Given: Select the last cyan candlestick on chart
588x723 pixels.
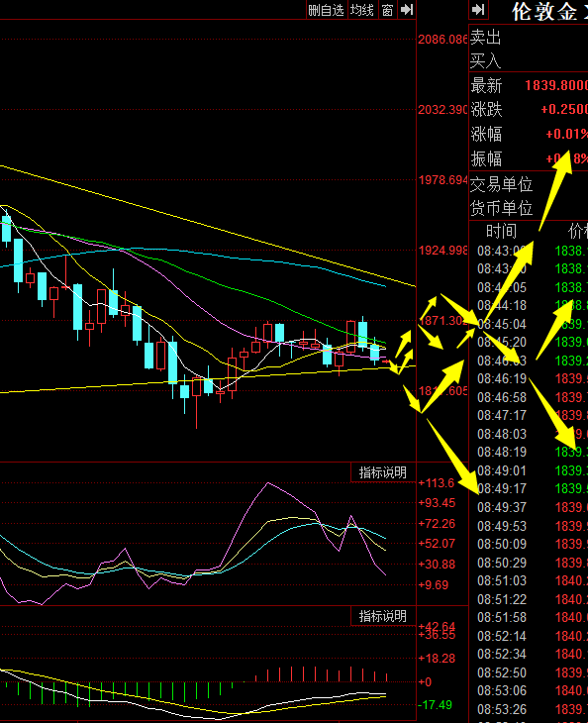Looking at the screenshot, I should coord(374,352).
